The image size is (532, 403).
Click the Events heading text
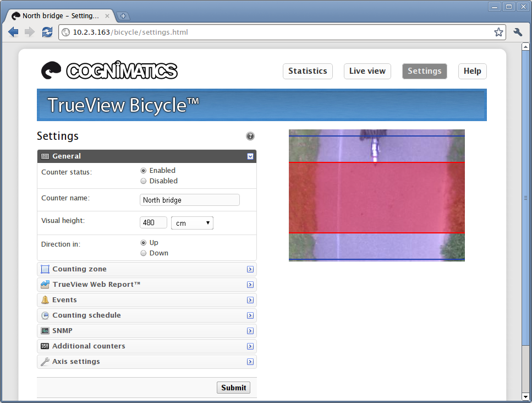(64, 300)
